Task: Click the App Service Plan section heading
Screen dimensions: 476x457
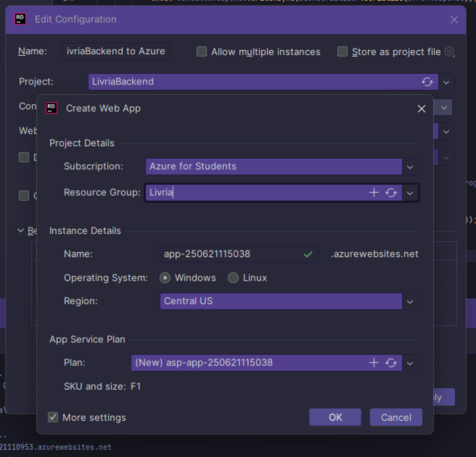Action: click(87, 339)
